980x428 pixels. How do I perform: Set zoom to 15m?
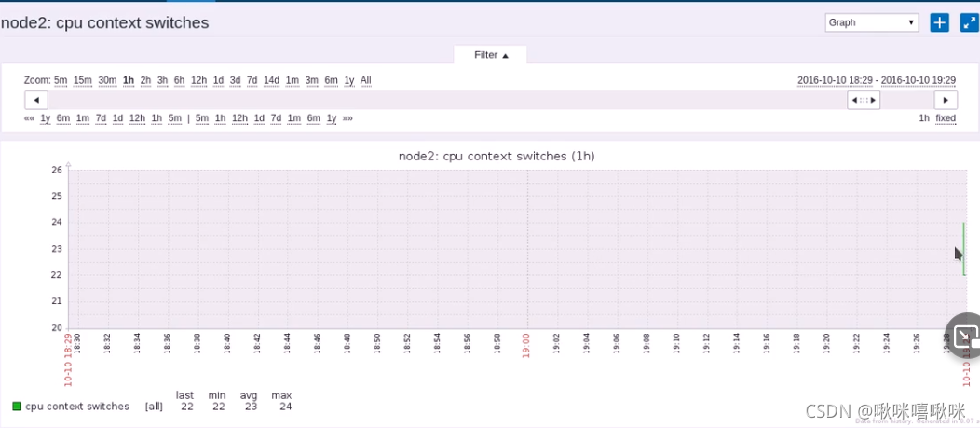pos(83,80)
